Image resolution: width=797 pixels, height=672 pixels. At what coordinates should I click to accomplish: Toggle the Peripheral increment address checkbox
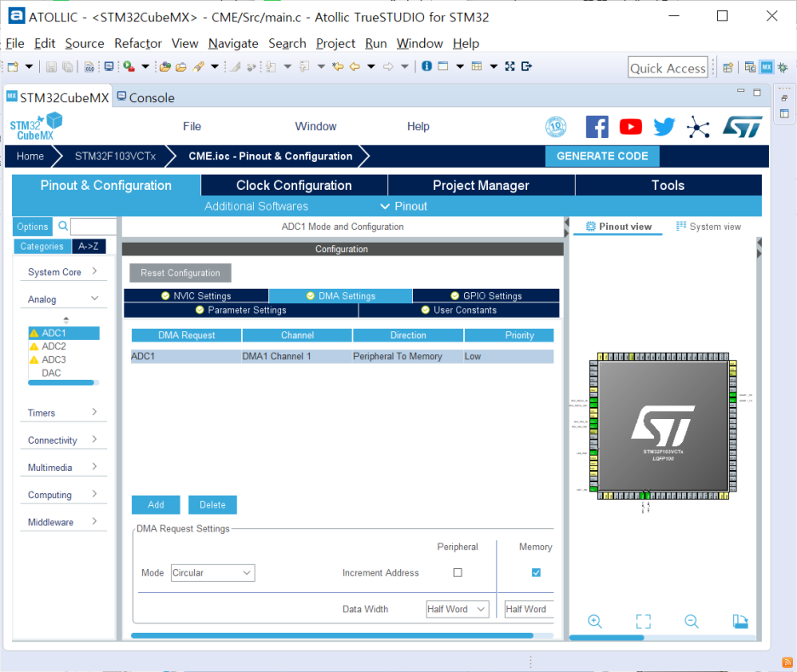pyautogui.click(x=457, y=572)
